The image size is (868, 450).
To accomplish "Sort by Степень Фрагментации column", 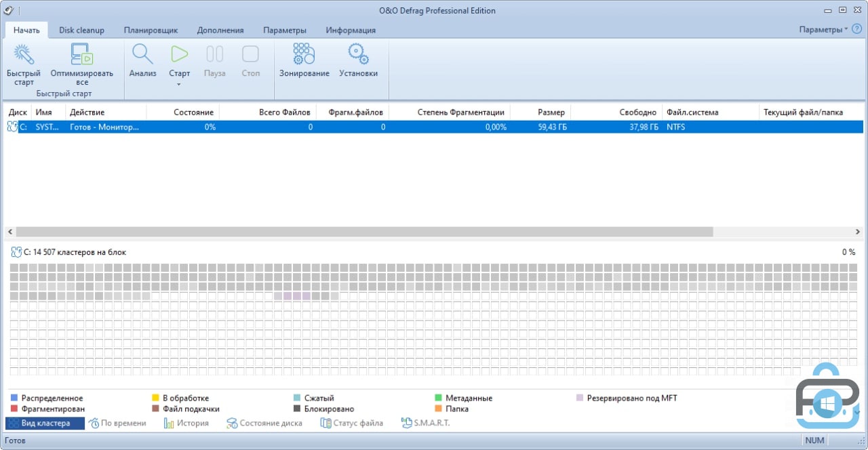I will (450, 112).
